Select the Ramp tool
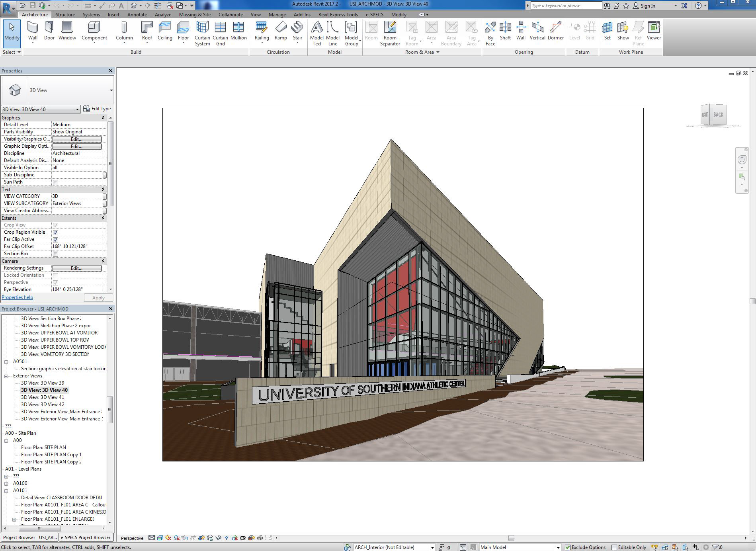Viewport: 756px width, 551px height. pyautogui.click(x=281, y=31)
